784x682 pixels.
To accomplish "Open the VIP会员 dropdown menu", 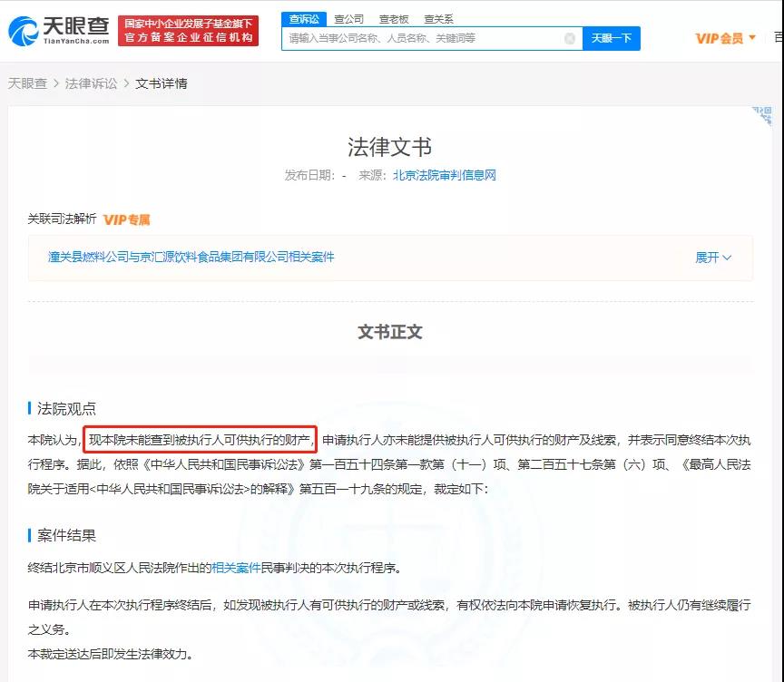I will click(x=725, y=38).
